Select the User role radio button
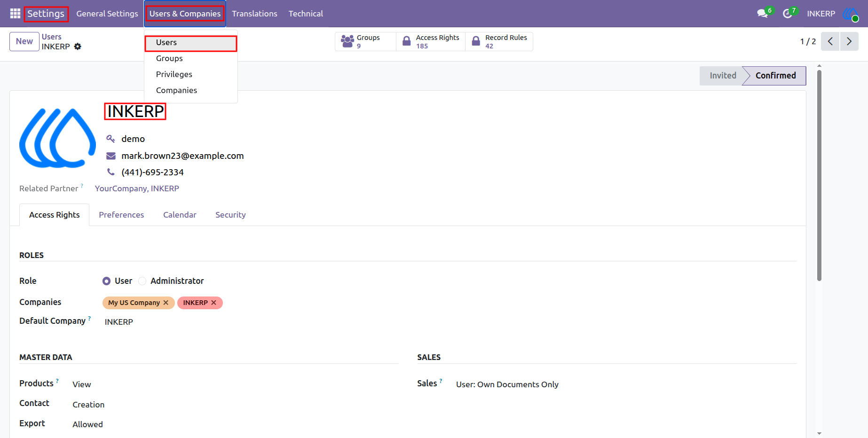868x438 pixels. click(x=106, y=281)
